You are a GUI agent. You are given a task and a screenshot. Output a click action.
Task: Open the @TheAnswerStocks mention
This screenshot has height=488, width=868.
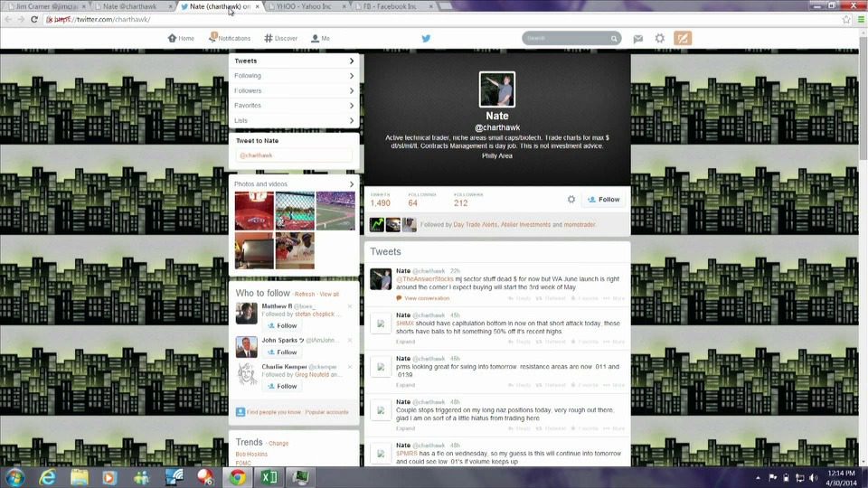coord(425,279)
